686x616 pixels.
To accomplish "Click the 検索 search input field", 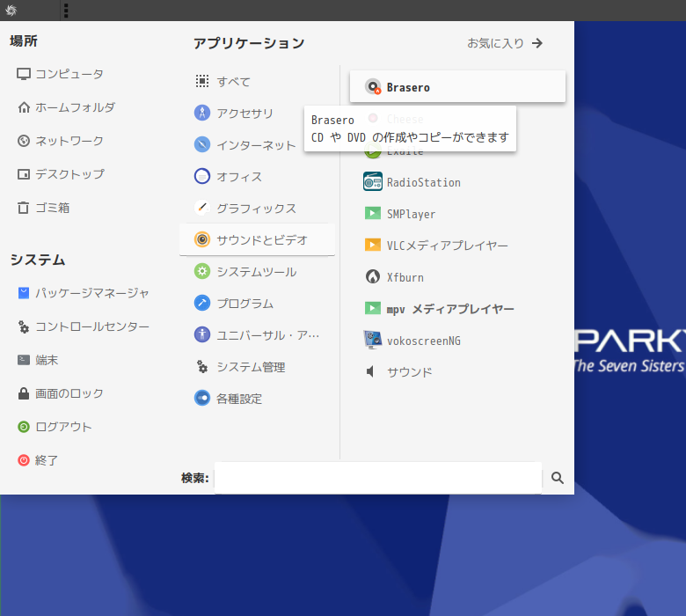I will click(378, 478).
